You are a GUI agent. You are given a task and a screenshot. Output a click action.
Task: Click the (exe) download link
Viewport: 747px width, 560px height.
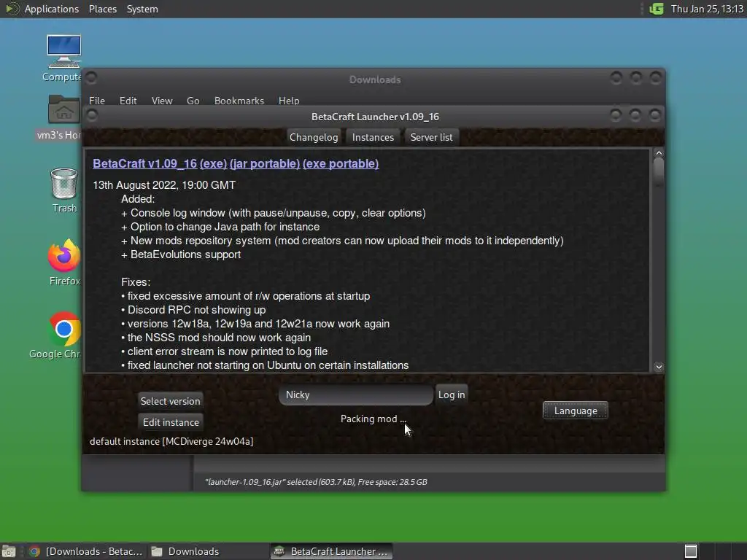pos(213,163)
